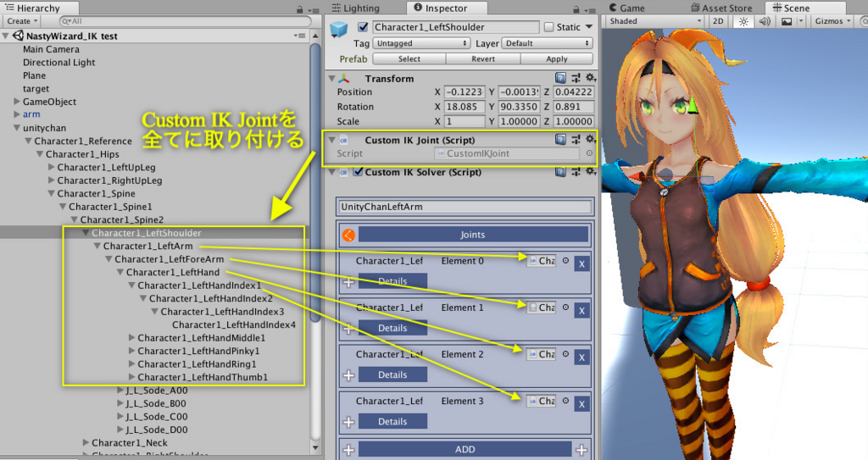Screen dimensions: 868x460
Task: Open the Static dropdown arrow
Action: pyautogui.click(x=589, y=26)
